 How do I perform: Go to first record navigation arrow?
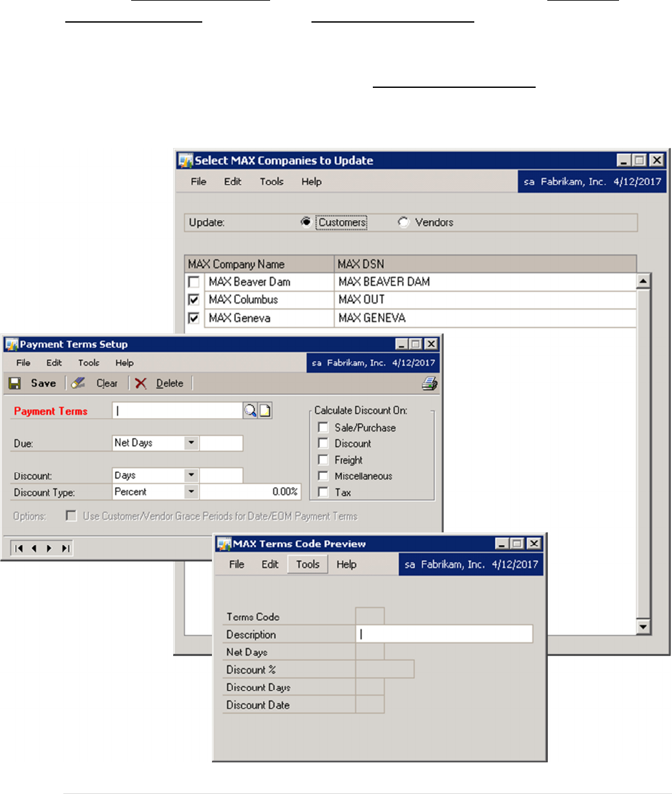[x=19, y=548]
